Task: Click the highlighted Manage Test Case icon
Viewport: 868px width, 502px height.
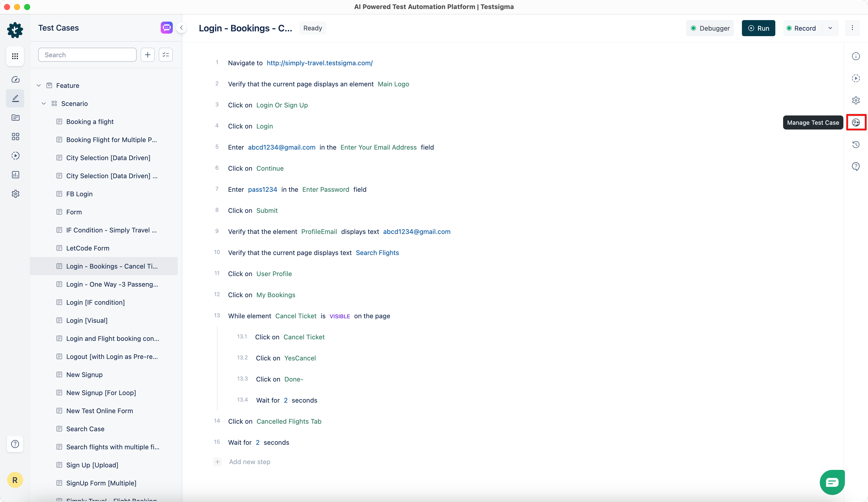Action: point(856,122)
